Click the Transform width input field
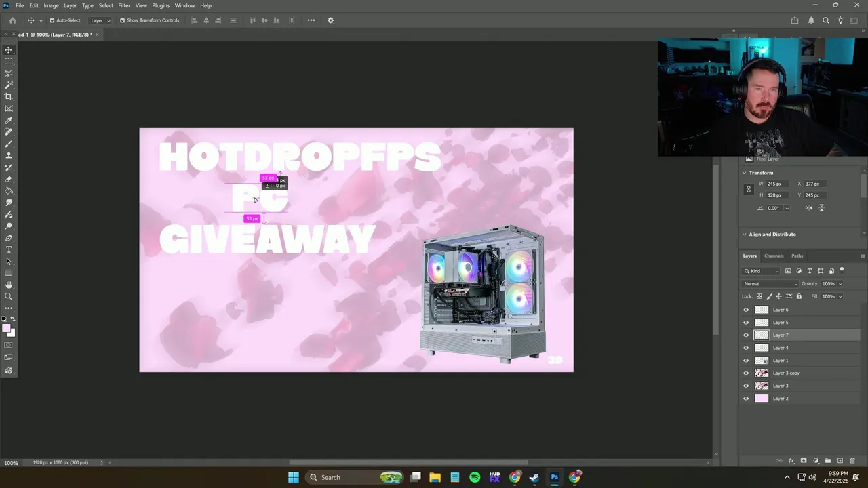Image resolution: width=868 pixels, height=488 pixels. pos(776,184)
